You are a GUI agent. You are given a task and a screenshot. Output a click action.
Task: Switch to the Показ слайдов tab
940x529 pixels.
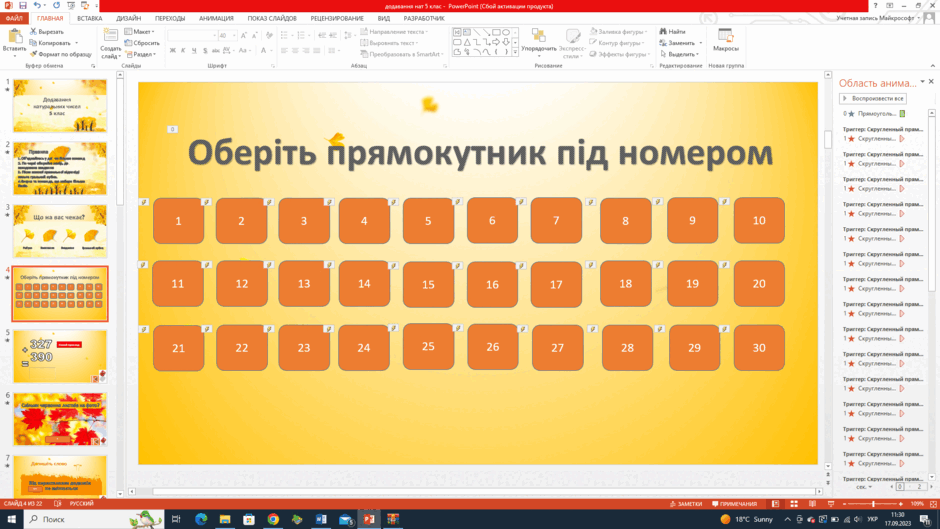click(272, 19)
